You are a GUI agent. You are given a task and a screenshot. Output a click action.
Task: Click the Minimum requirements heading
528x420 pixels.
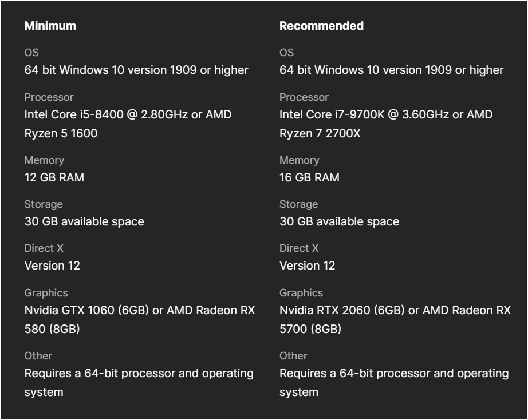[50, 26]
